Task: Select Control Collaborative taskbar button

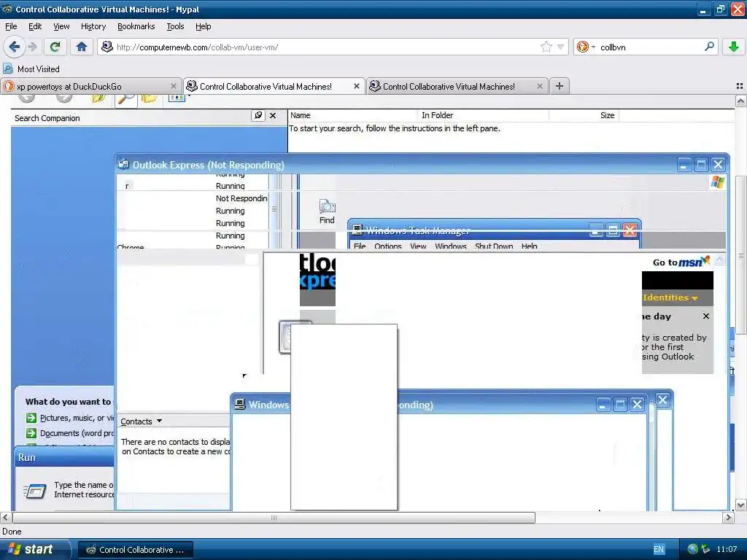Action: pos(135,550)
